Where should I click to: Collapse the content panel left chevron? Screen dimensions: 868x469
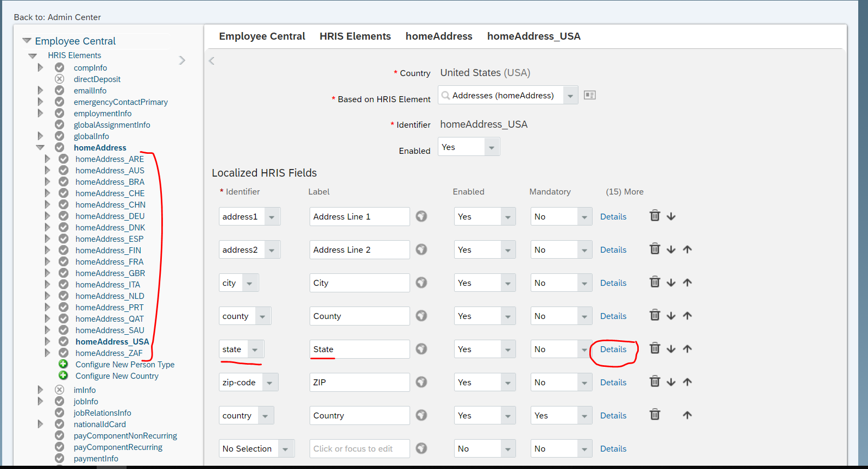pos(212,61)
